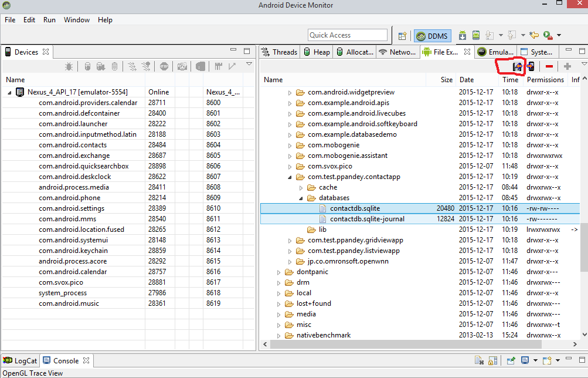Viewport: 588px width, 378px height.
Task: Click the debug process bug icon
Action: (69, 66)
